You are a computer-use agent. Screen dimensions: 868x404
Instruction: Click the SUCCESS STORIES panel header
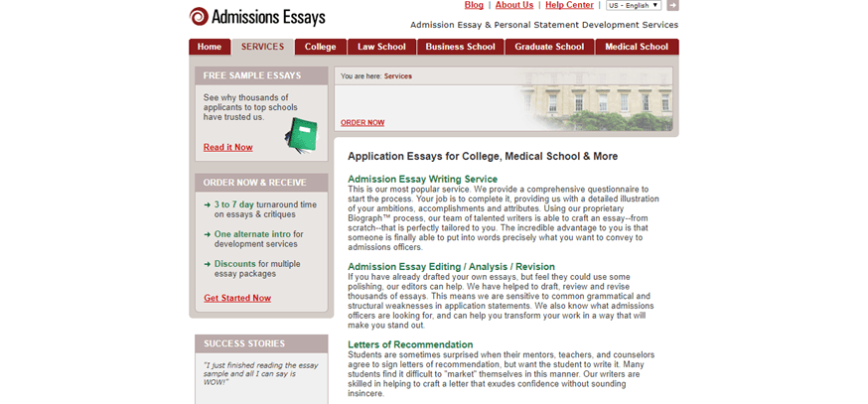(x=261, y=343)
